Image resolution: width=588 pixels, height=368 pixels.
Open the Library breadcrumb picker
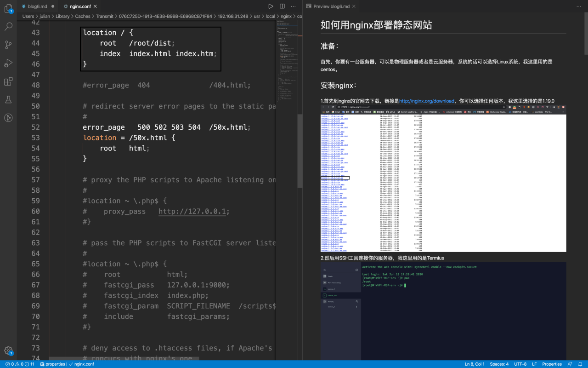63,16
